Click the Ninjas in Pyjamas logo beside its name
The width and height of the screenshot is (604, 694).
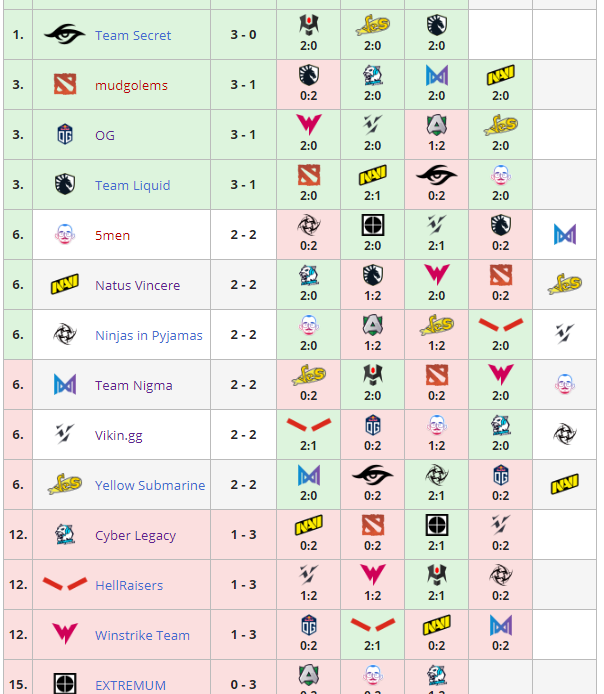(x=65, y=335)
